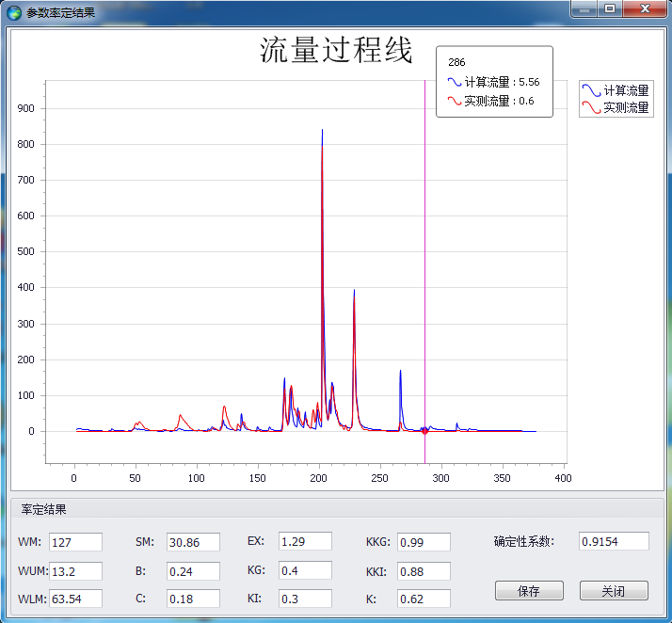Screen dimensions: 672x623
Task: Click the x-axis label 200
Action: (x=318, y=478)
